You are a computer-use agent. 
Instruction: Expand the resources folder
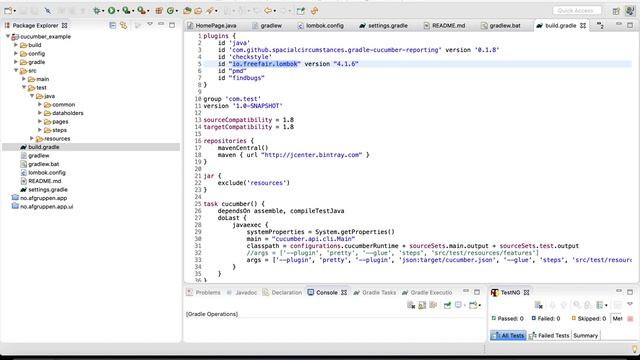32,138
